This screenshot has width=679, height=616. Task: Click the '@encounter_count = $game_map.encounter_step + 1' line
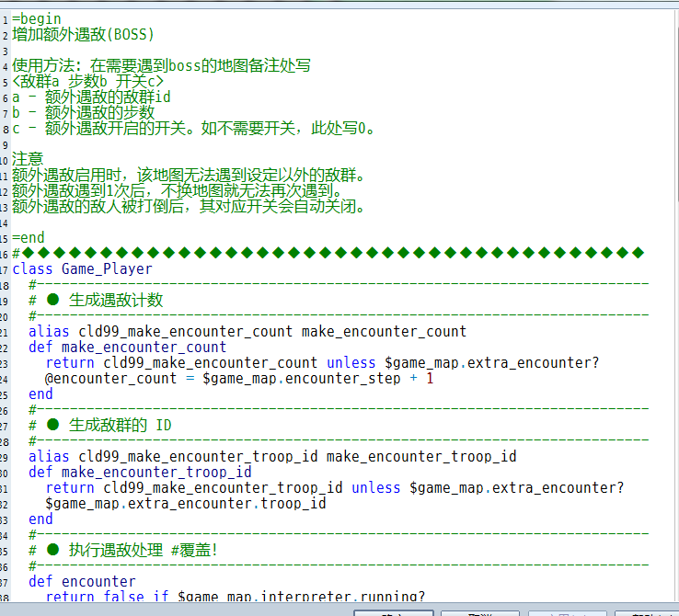coord(239,378)
